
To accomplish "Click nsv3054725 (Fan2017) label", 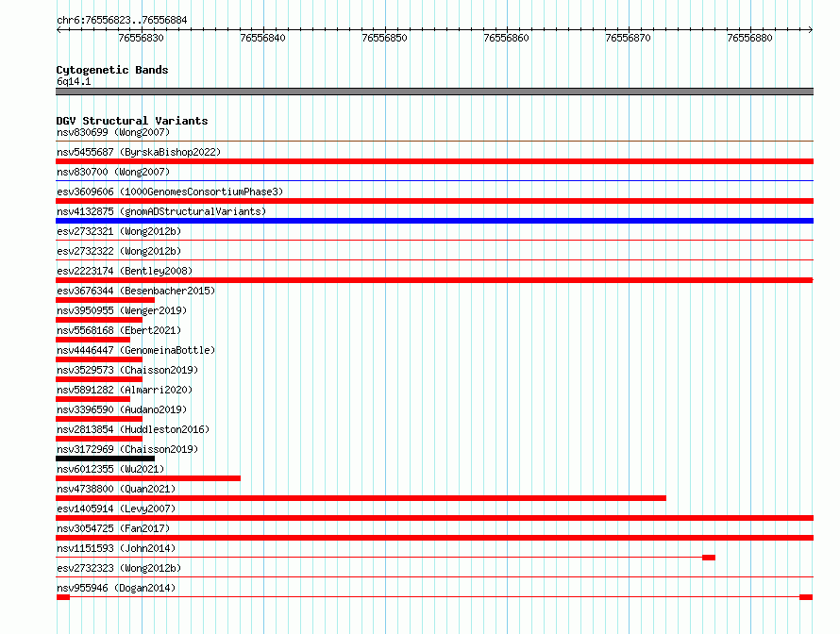I will [x=113, y=528].
